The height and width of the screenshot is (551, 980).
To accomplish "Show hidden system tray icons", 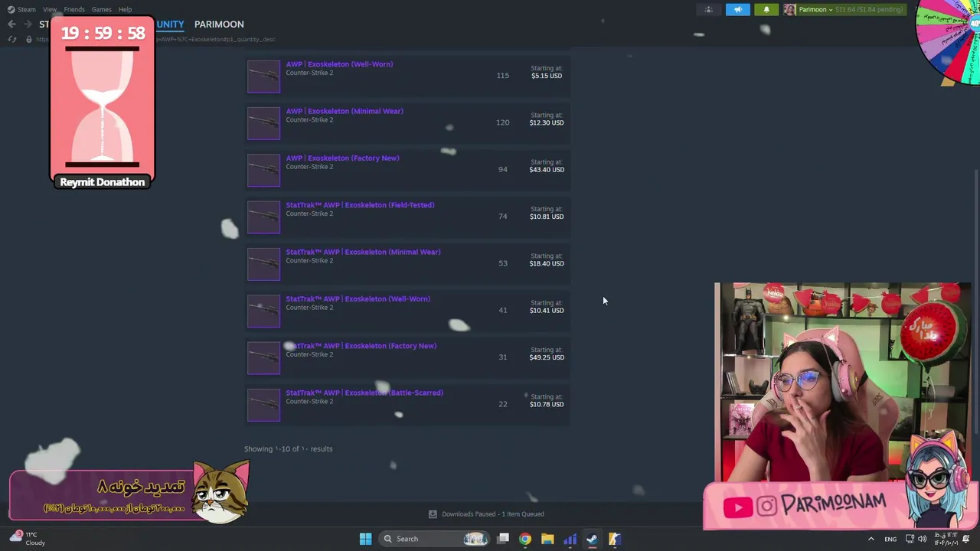I will (871, 539).
